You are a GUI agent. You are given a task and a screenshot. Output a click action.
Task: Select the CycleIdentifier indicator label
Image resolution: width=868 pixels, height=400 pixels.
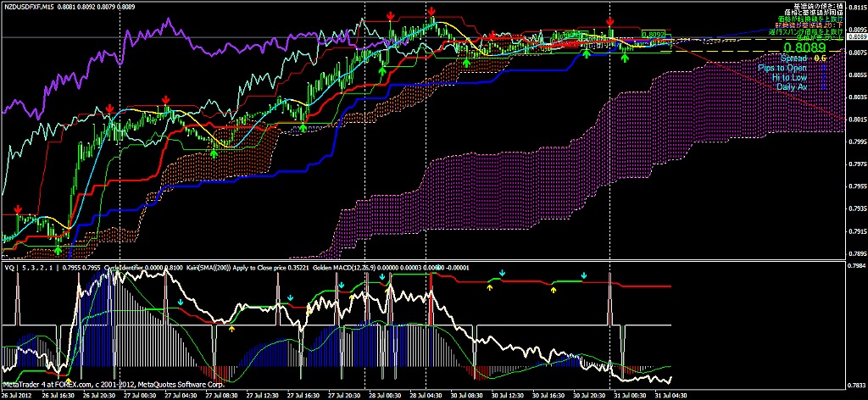click(x=124, y=268)
